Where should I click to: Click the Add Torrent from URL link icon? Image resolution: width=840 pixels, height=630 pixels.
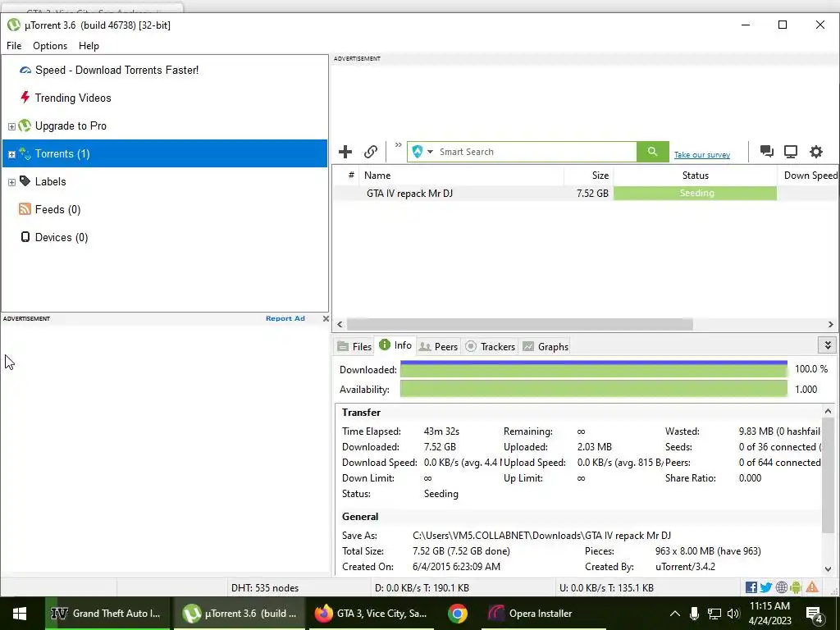371,152
